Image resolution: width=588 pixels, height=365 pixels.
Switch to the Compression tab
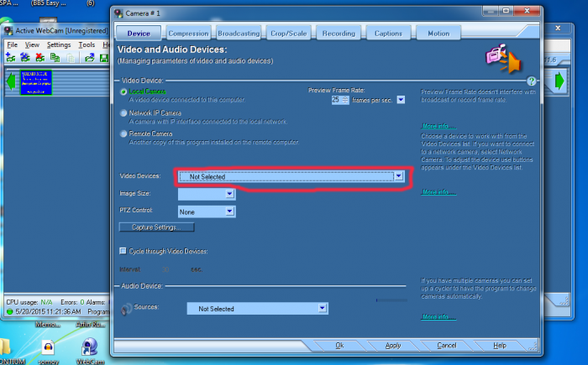188,34
